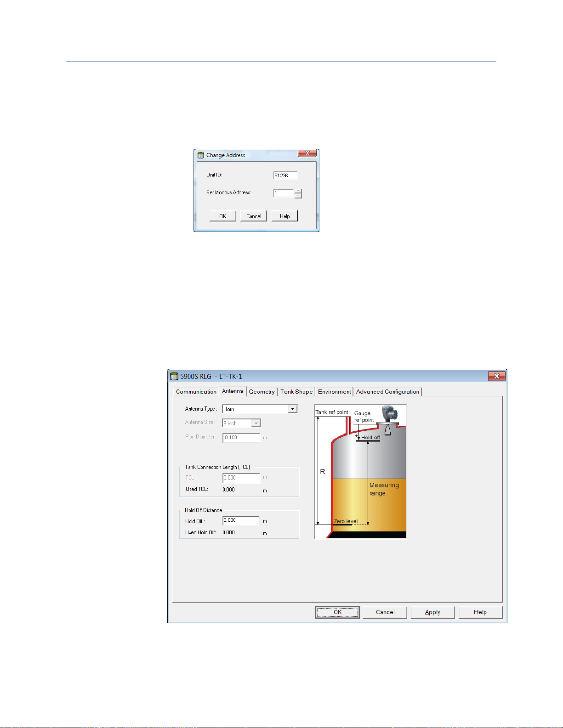Close the Change Address dialog
Image resolution: width=563 pixels, height=728 pixels.
[x=307, y=153]
